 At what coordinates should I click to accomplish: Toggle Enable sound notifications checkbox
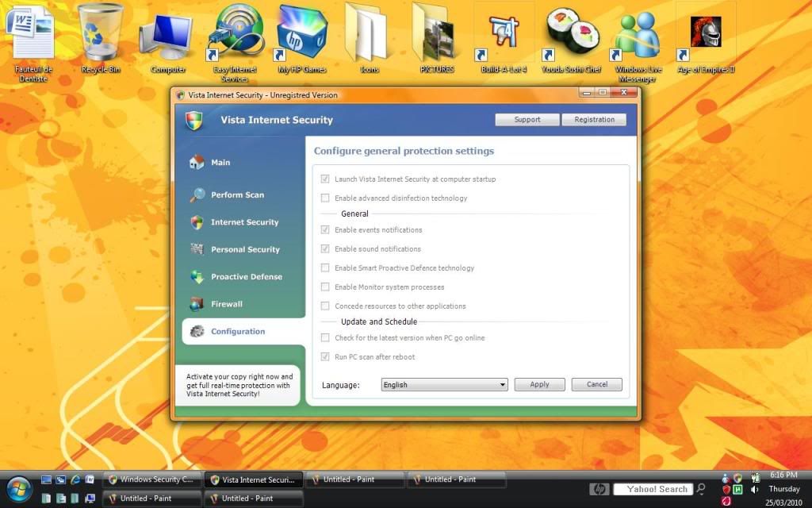(325, 248)
